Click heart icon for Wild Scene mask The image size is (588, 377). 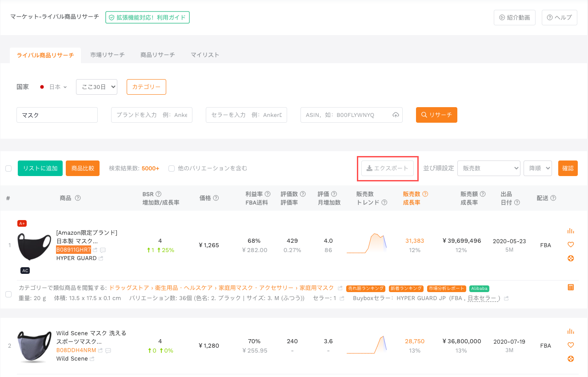(571, 345)
